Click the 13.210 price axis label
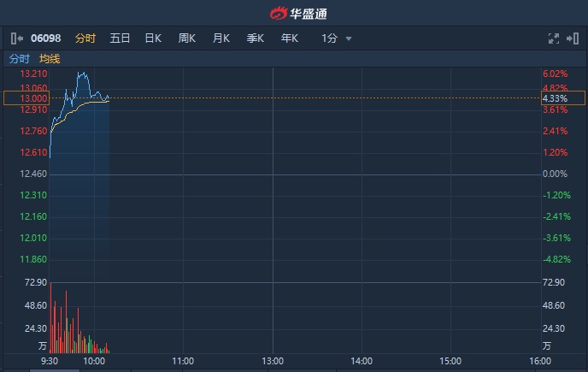Screen dimensions: 588x372 33,74
